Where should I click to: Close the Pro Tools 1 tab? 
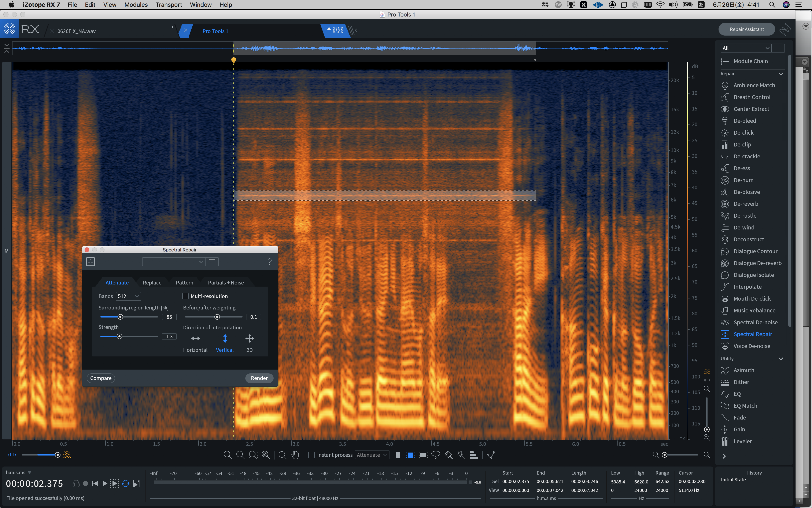(185, 30)
